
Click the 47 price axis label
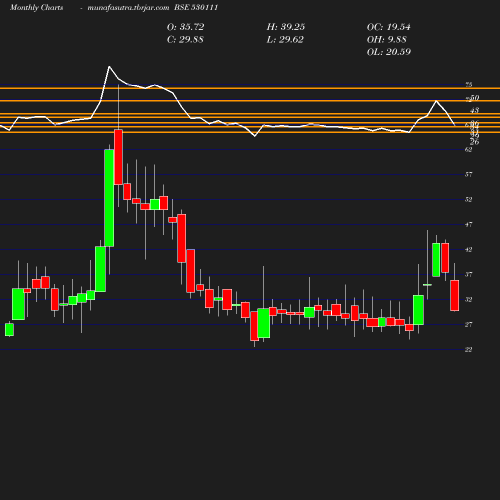coord(469,225)
